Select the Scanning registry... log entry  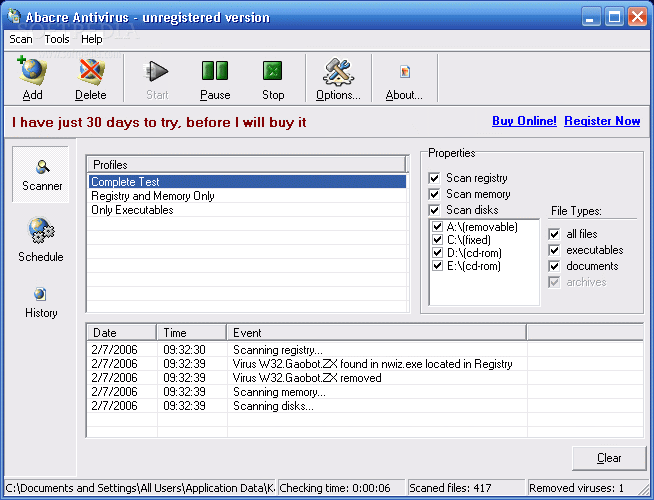coord(365,350)
